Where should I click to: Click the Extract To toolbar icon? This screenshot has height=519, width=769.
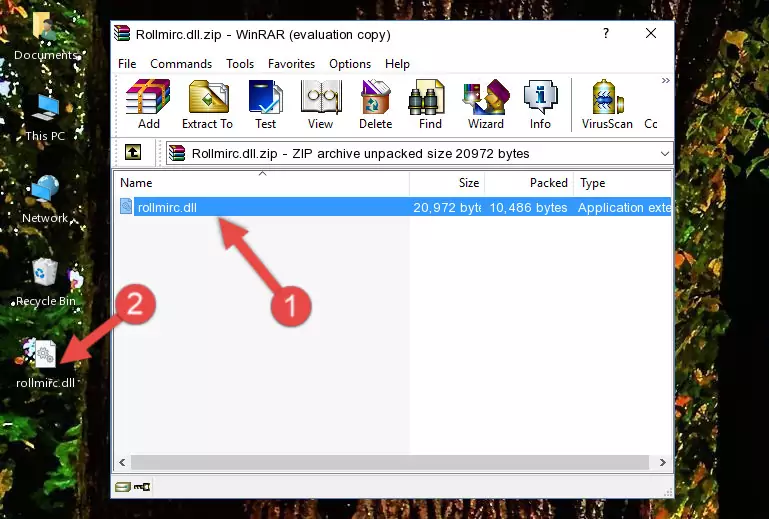(207, 104)
